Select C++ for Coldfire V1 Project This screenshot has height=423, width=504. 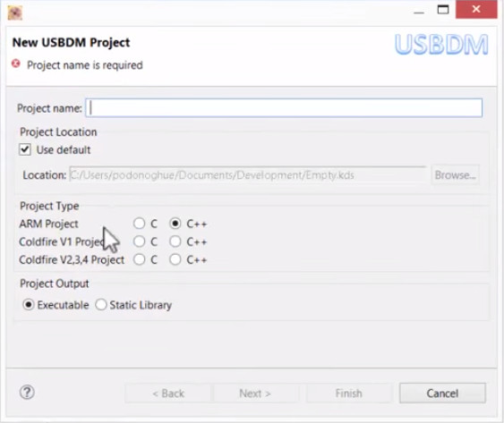[175, 241]
